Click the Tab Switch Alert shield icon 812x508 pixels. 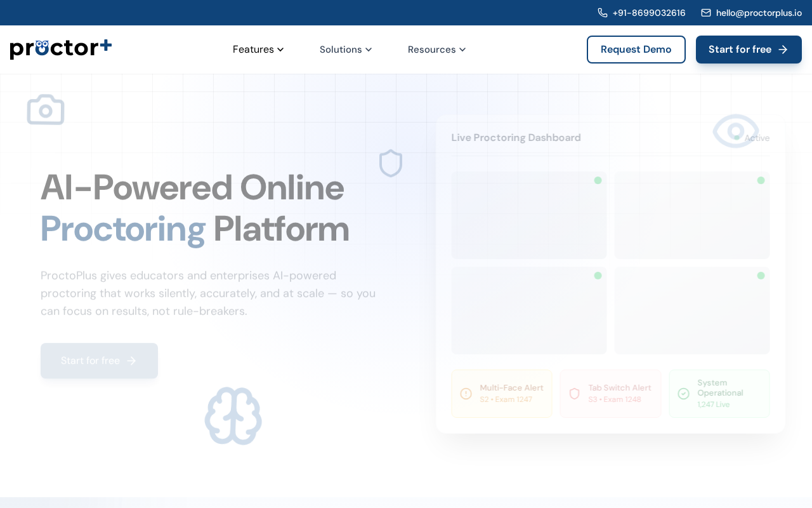[x=575, y=394]
